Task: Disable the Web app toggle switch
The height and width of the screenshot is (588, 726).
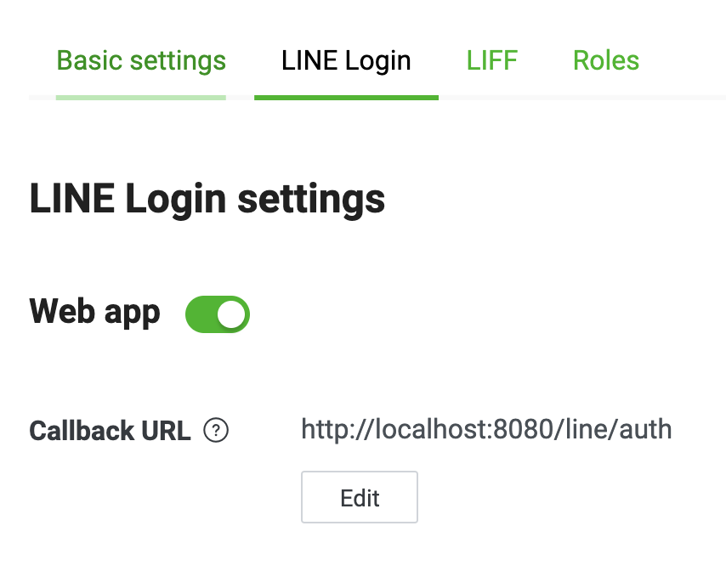Action: tap(217, 314)
